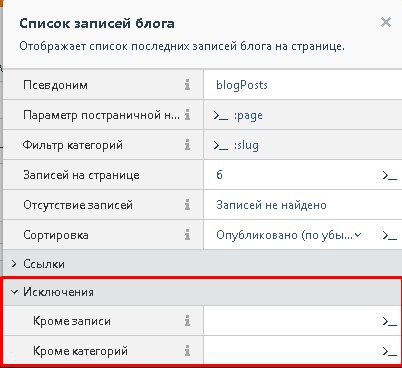The height and width of the screenshot is (368, 402).
Task: Click external parameter icon before :page
Action: point(221,116)
